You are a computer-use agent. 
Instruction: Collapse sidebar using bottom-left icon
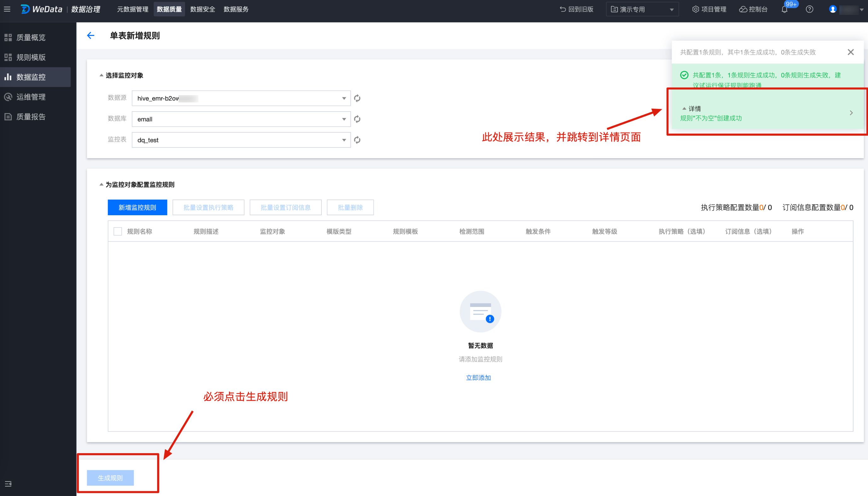[8, 484]
